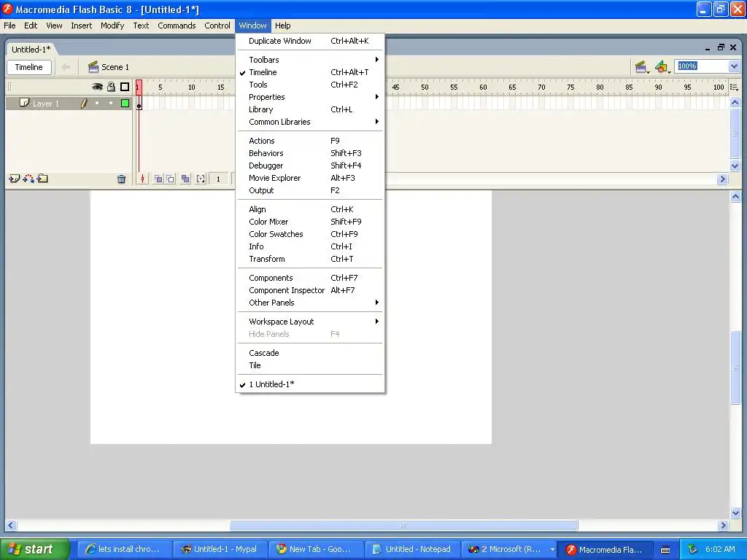Click the Flash icon in title bar
The height and width of the screenshot is (560, 747).
(x=7, y=9)
